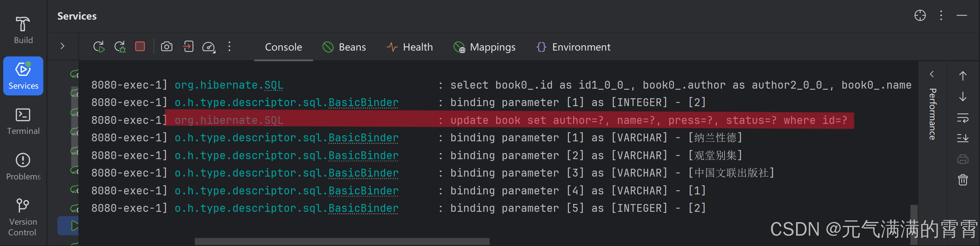Switch to the Mappings tab
This screenshot has height=246, width=980.
484,47
